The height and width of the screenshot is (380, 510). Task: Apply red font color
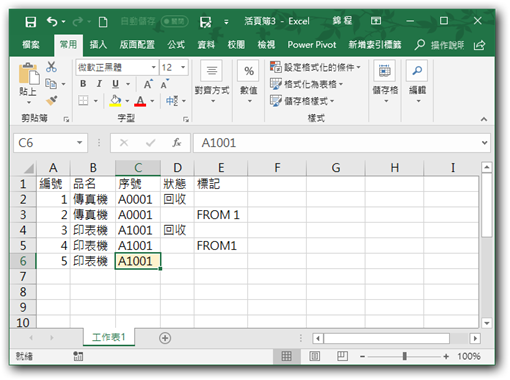[140, 101]
